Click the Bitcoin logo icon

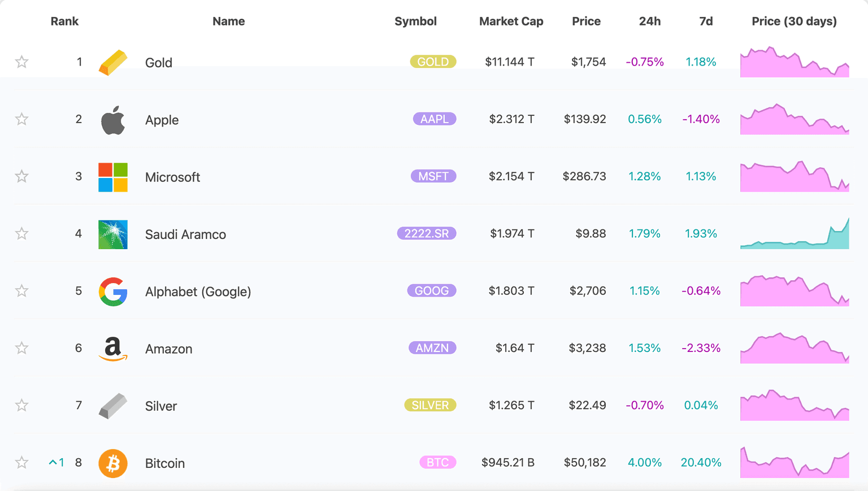point(113,463)
